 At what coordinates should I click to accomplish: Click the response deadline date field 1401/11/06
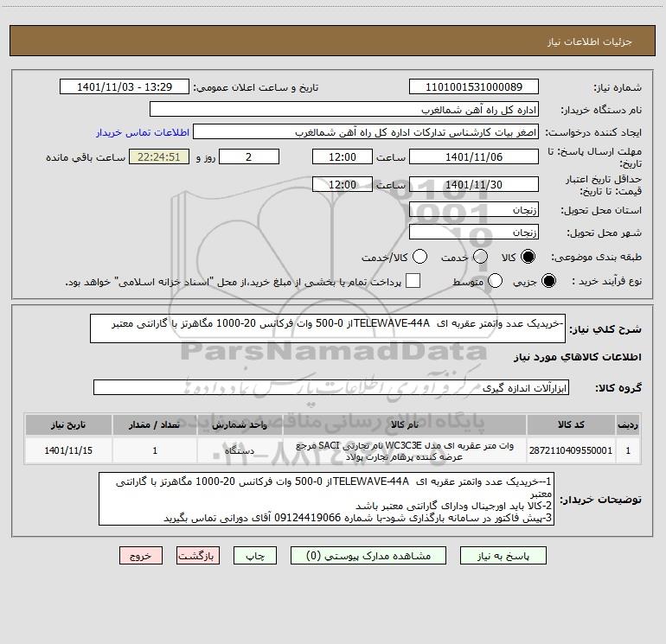click(x=474, y=156)
